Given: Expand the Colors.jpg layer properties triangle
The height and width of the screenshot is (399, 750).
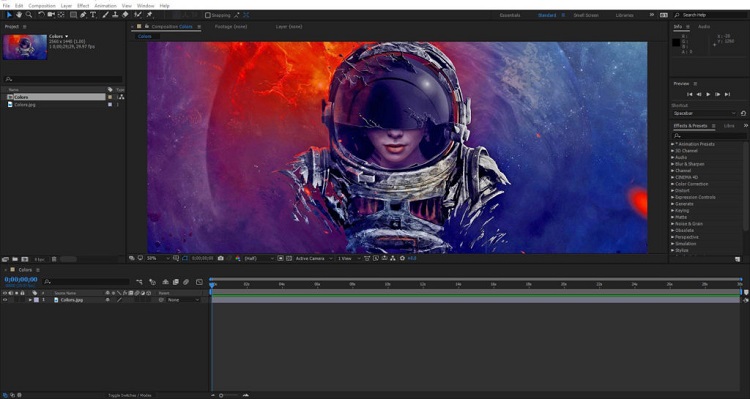Looking at the screenshot, I should pyautogui.click(x=30, y=300).
